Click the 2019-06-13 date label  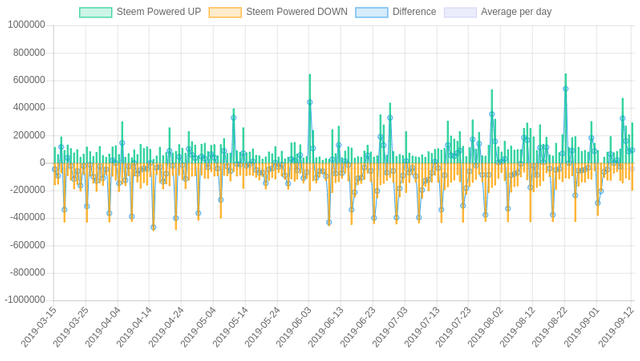tap(325, 327)
